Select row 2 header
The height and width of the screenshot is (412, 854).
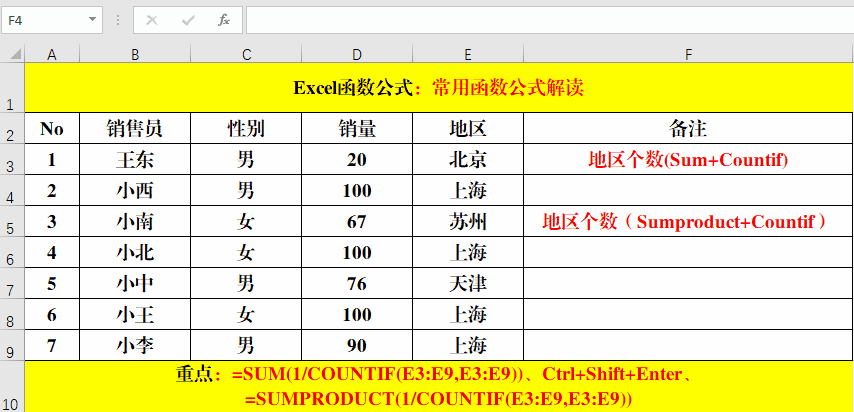pyautogui.click(x=12, y=129)
